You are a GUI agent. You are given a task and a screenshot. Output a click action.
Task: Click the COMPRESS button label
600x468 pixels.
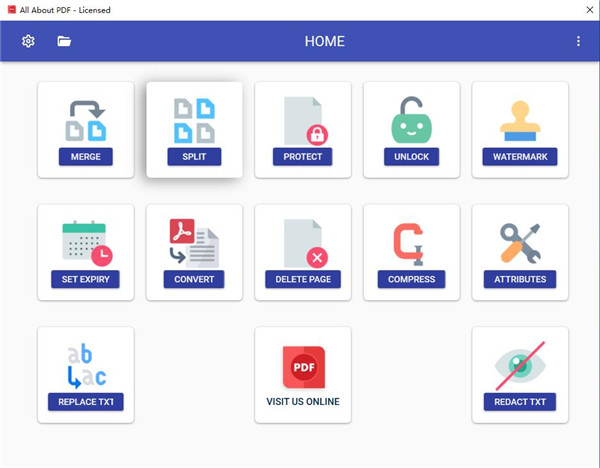pyautogui.click(x=411, y=279)
